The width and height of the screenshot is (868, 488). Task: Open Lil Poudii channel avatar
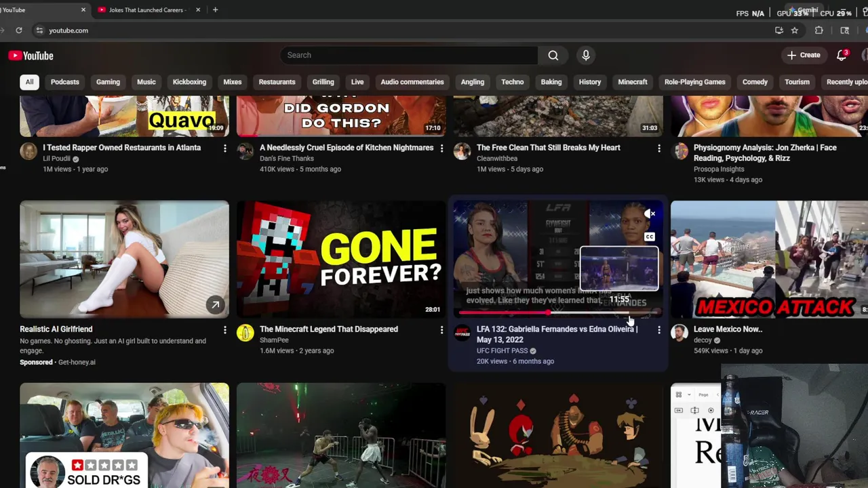click(28, 150)
